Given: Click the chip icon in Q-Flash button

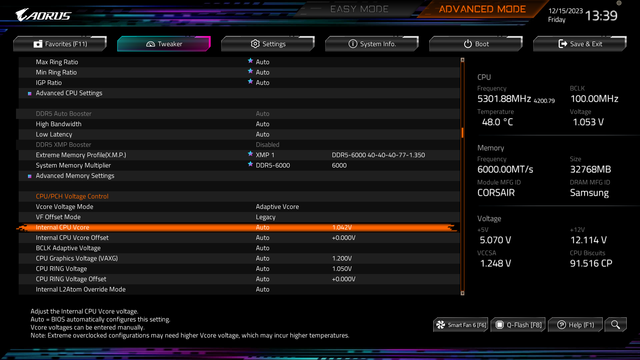Looking at the screenshot, I should pos(499,325).
